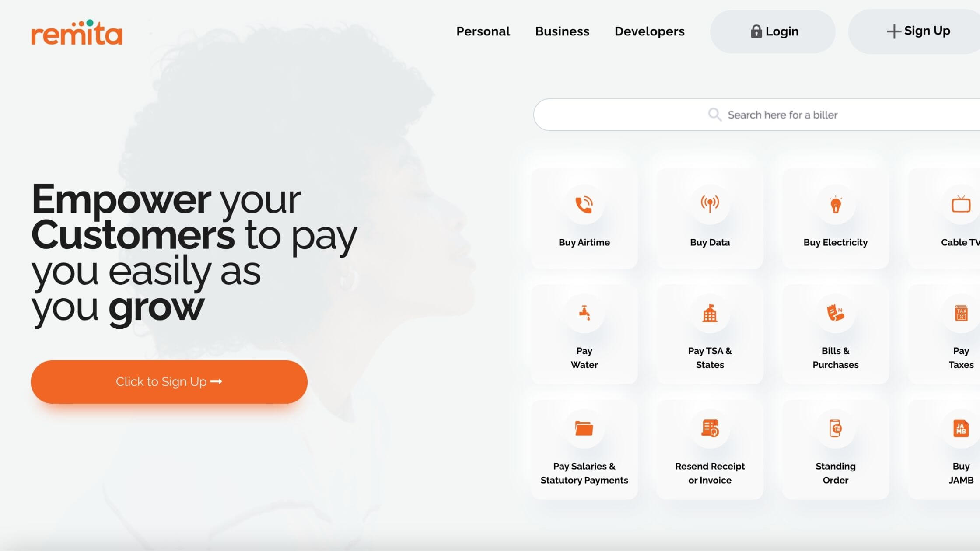This screenshot has height=551, width=980.
Task: Open the Business menu item
Action: [x=562, y=31]
